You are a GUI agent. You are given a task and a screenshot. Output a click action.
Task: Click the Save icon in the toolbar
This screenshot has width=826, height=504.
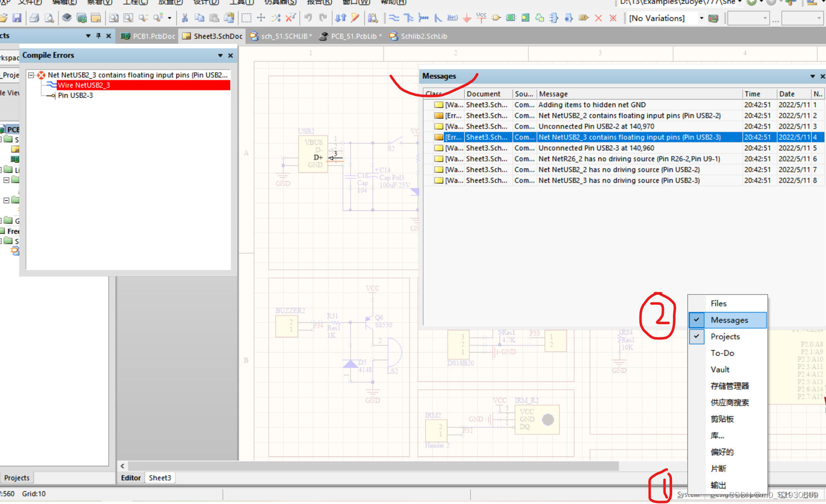(x=17, y=18)
